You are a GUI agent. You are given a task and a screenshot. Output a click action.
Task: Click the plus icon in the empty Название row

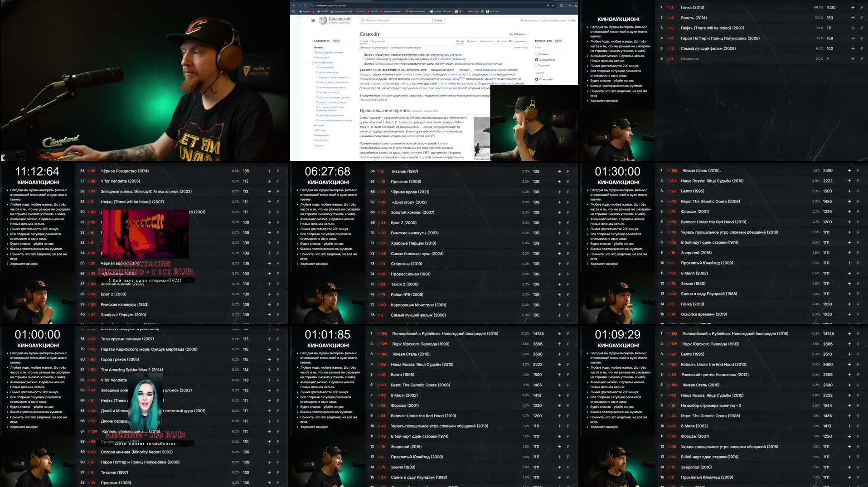click(853, 58)
